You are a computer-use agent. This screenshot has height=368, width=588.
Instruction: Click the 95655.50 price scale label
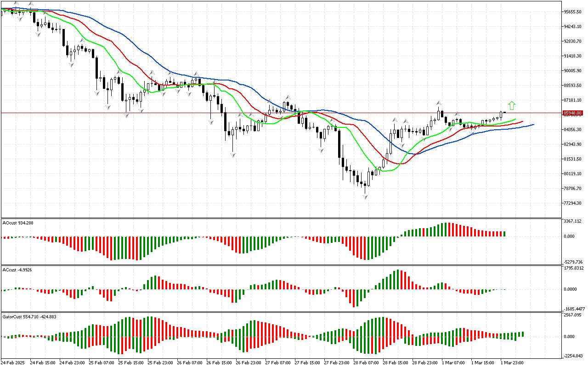(572, 12)
